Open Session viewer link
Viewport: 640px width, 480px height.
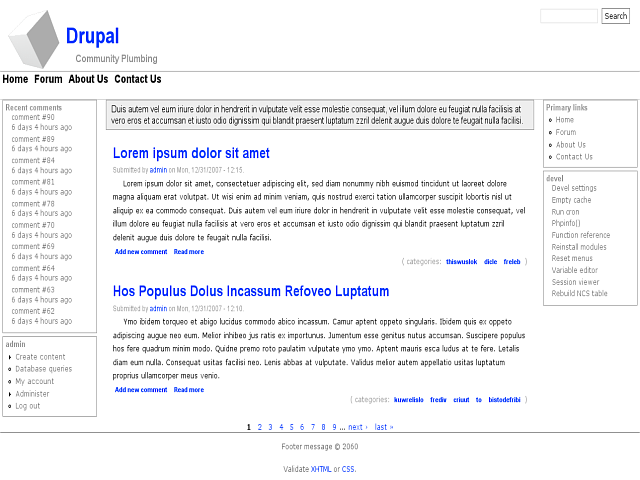pos(575,282)
